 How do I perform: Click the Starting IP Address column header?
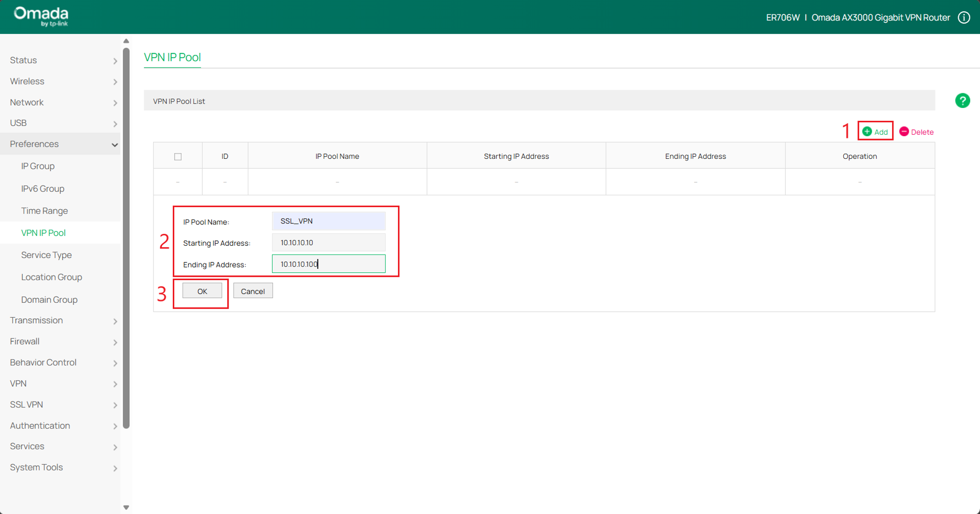(516, 156)
